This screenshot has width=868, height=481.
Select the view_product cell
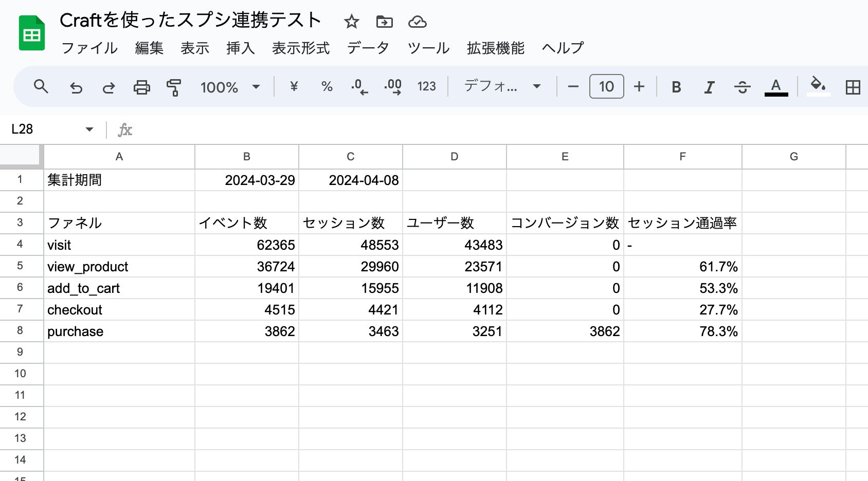click(x=119, y=266)
